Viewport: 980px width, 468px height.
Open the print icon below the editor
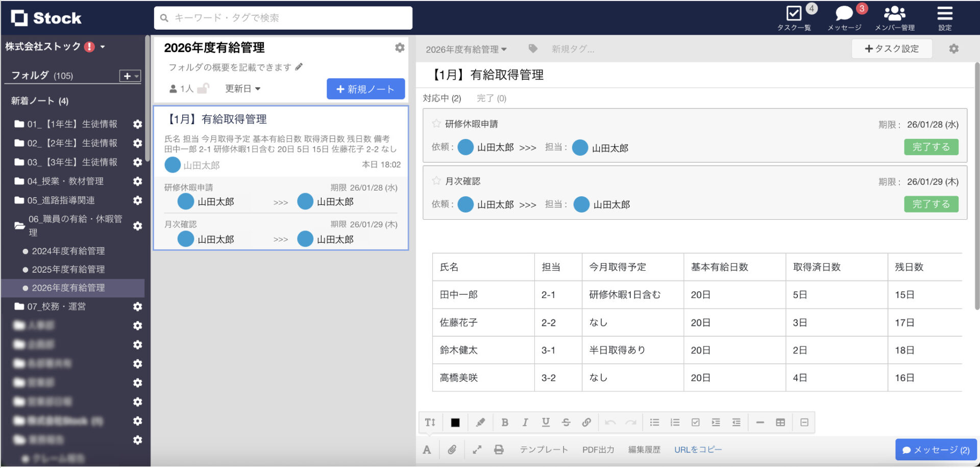pyautogui.click(x=499, y=450)
